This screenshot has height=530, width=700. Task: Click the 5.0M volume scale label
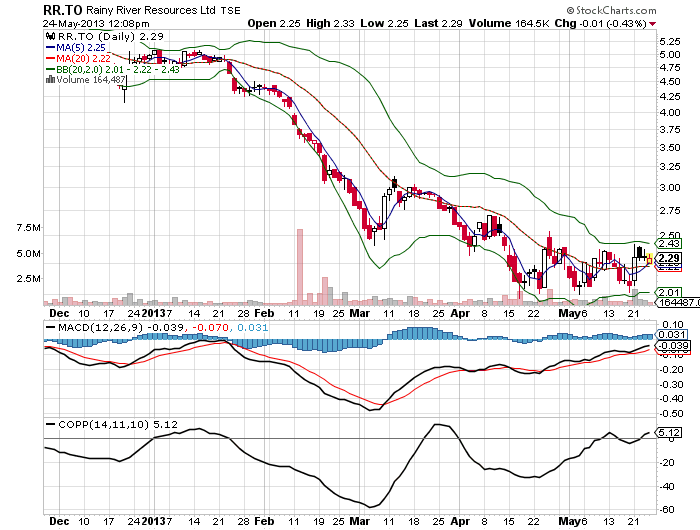29,254
